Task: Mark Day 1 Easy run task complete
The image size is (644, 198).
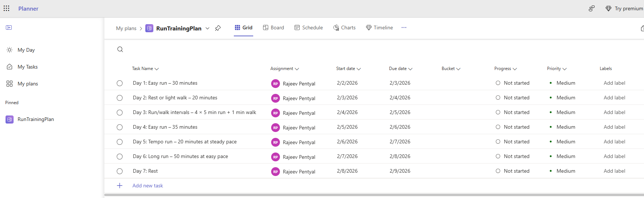Action: click(x=120, y=83)
